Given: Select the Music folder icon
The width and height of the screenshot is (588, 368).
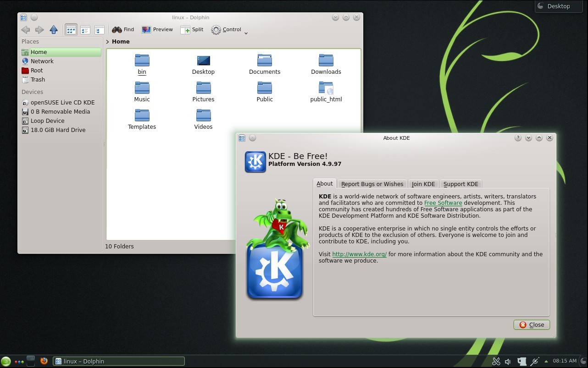Looking at the screenshot, I should coord(142,88).
